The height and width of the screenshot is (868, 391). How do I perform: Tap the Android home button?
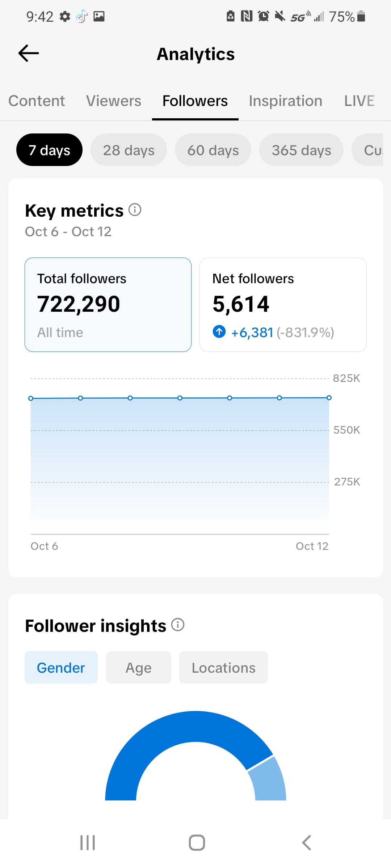(x=197, y=843)
